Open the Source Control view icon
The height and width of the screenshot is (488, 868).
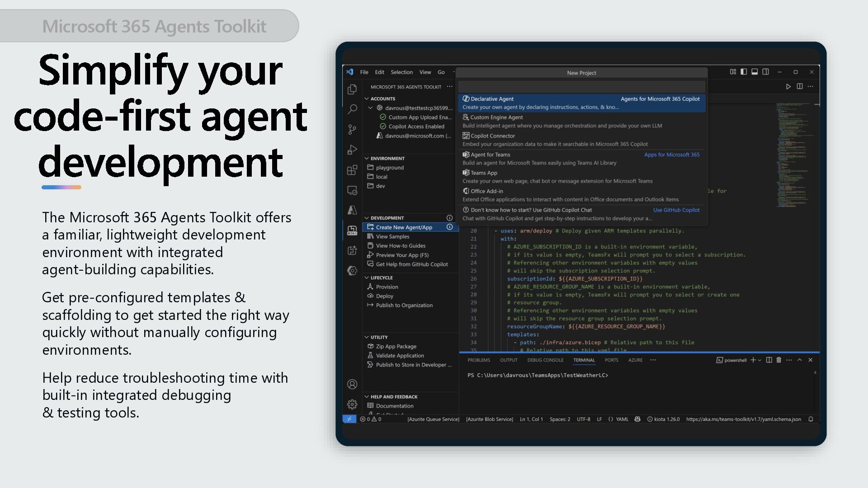pyautogui.click(x=352, y=130)
